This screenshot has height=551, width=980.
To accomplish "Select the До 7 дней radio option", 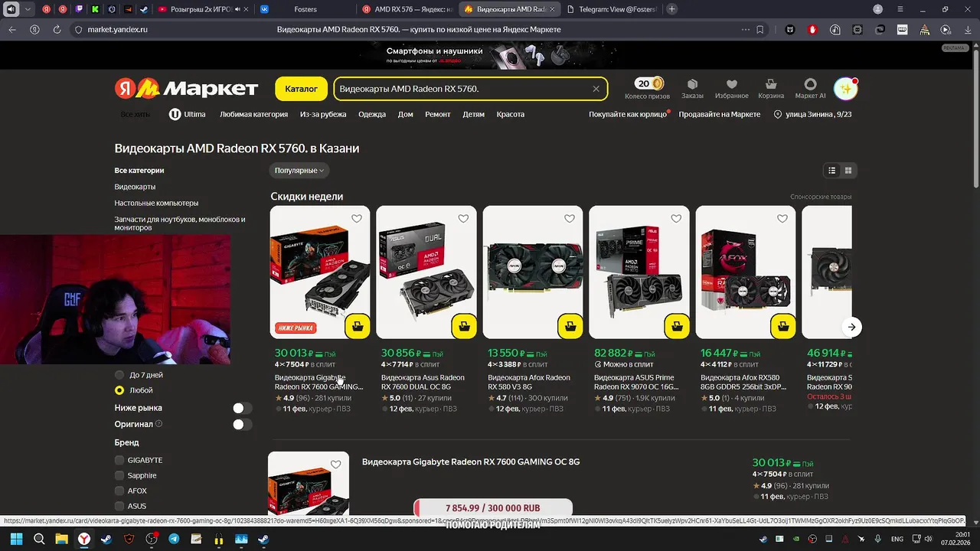I will (x=119, y=375).
